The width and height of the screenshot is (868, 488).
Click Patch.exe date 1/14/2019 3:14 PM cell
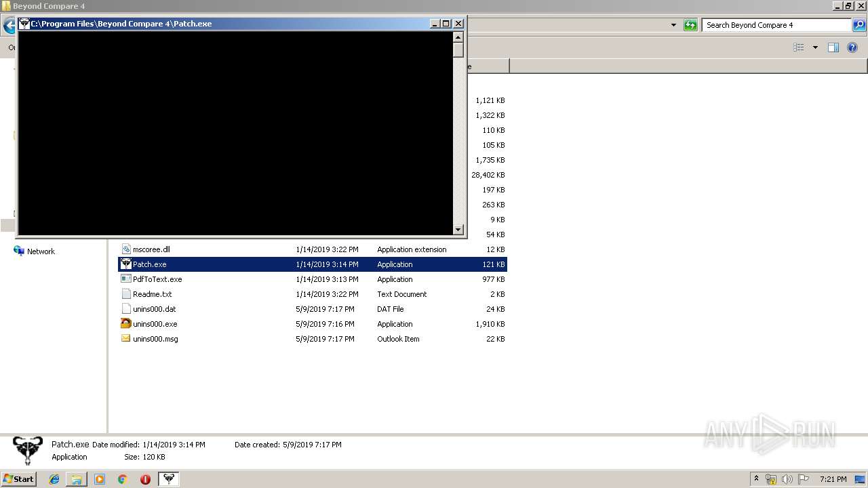coord(327,264)
